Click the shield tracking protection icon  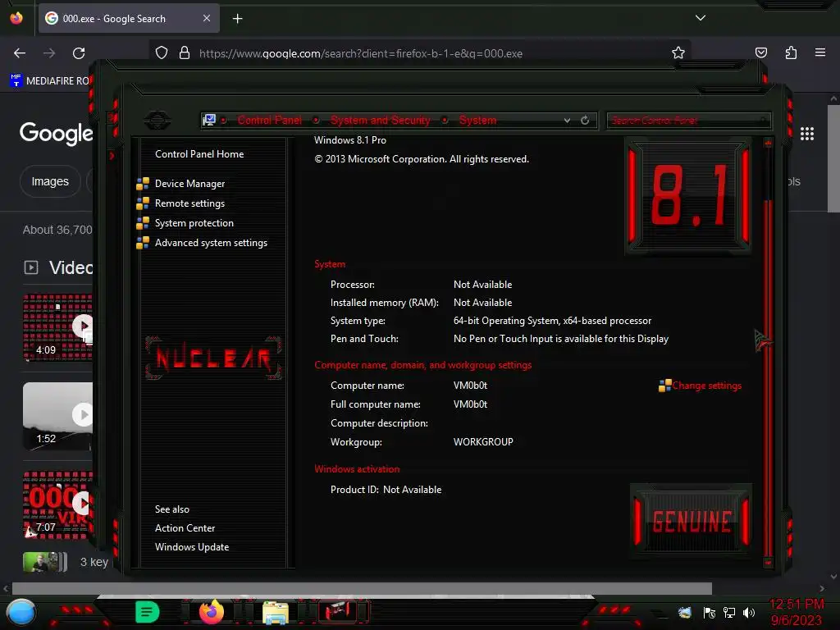162,53
